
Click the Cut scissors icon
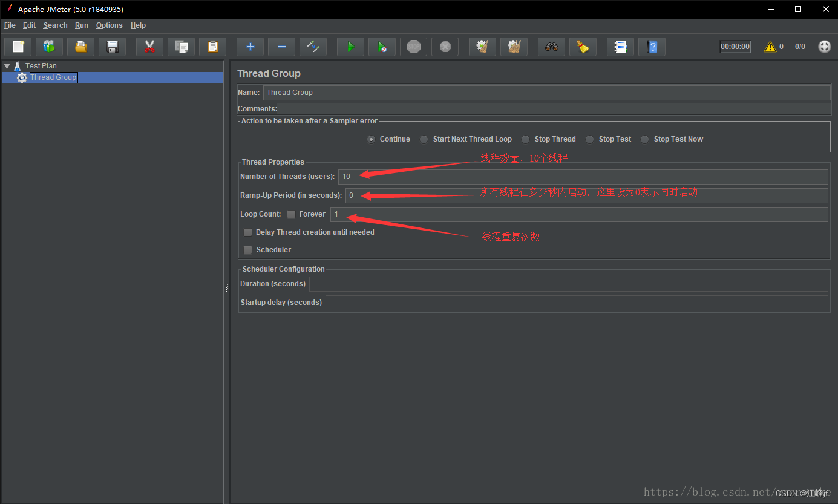point(149,47)
